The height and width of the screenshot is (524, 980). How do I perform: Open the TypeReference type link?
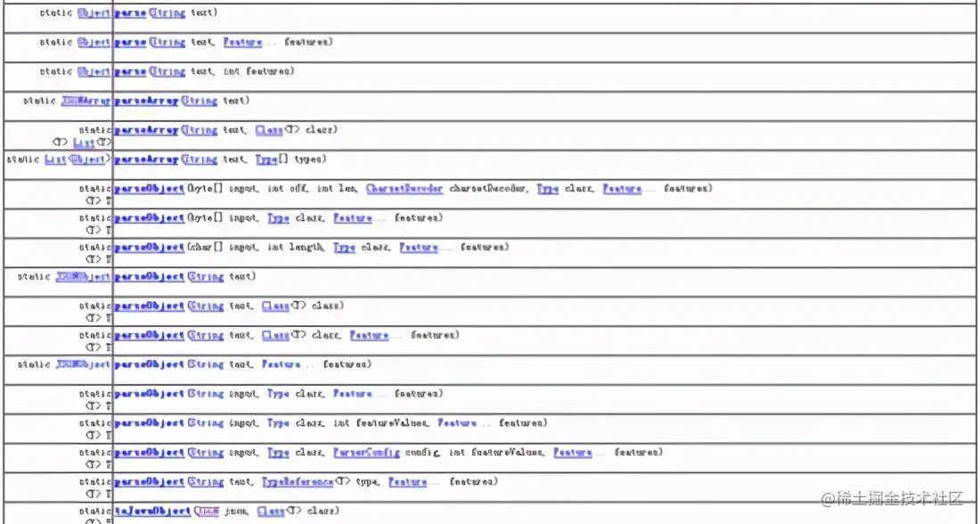298,482
